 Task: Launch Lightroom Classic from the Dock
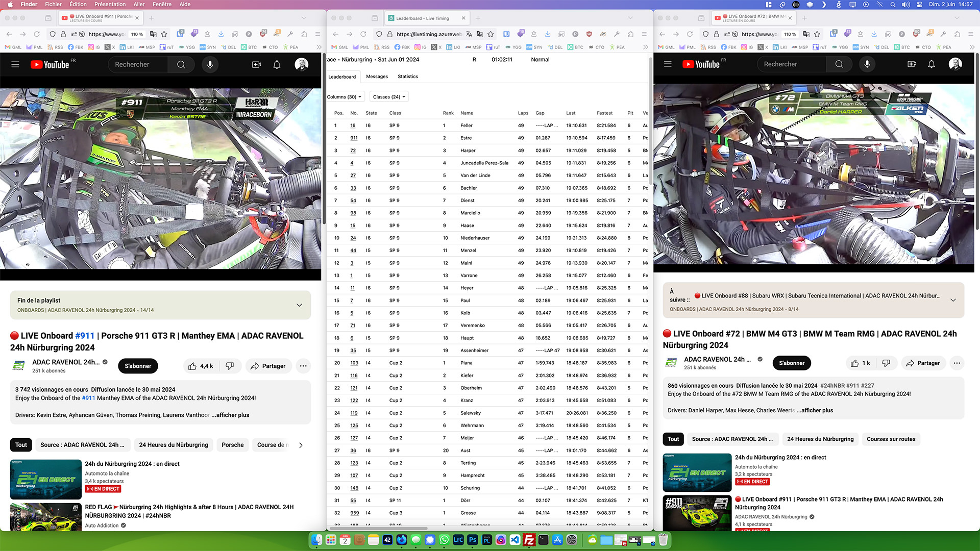pos(458,540)
